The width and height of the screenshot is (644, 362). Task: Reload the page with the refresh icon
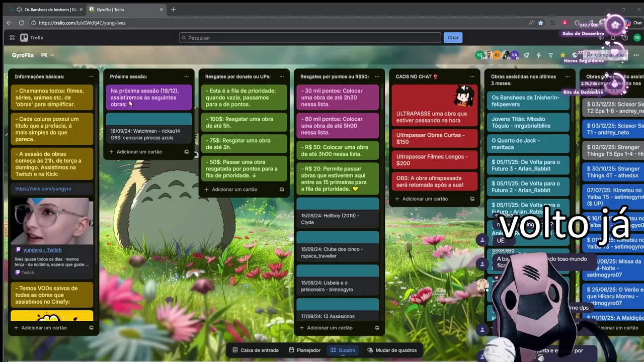[x=21, y=23]
